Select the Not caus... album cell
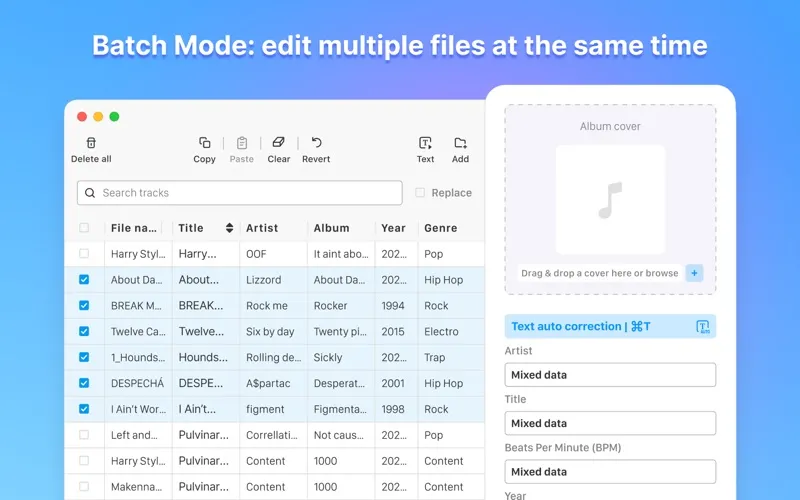Image resolution: width=800 pixels, height=500 pixels. click(339, 435)
